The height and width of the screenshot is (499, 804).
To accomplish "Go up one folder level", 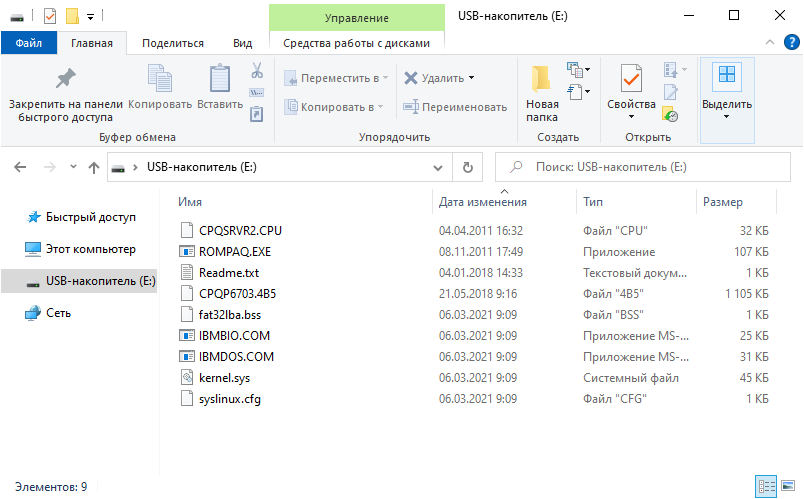I will coord(93,167).
